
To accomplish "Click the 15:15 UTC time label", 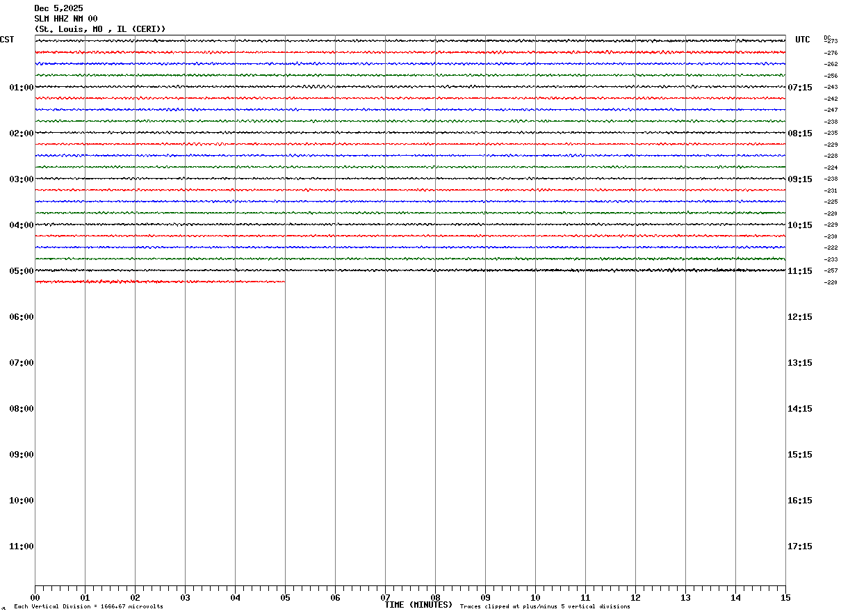I will 800,455.
